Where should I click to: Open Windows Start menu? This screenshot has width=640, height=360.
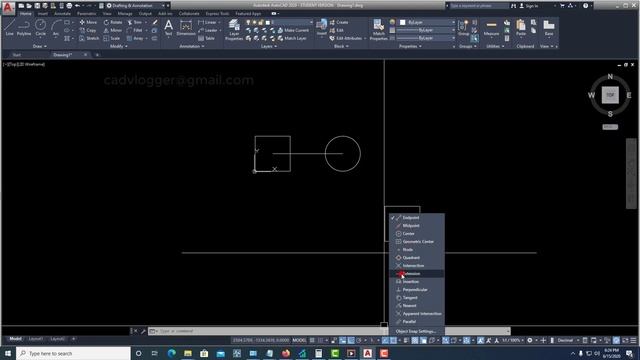[8, 353]
